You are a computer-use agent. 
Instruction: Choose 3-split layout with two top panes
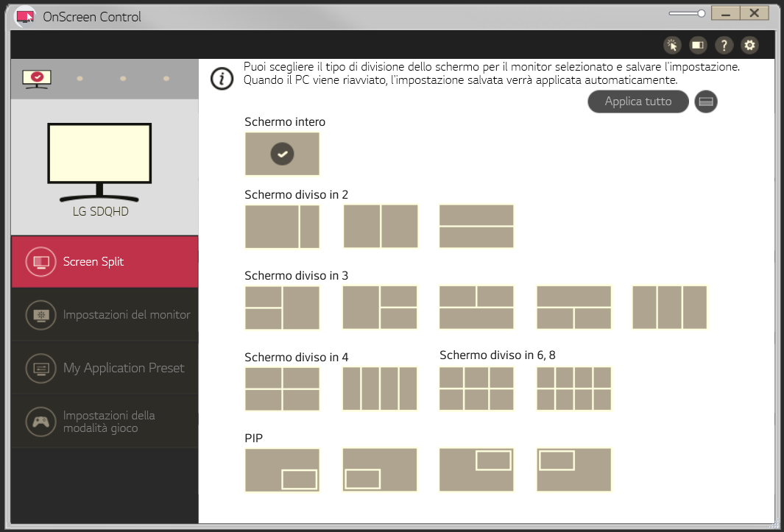(476, 308)
